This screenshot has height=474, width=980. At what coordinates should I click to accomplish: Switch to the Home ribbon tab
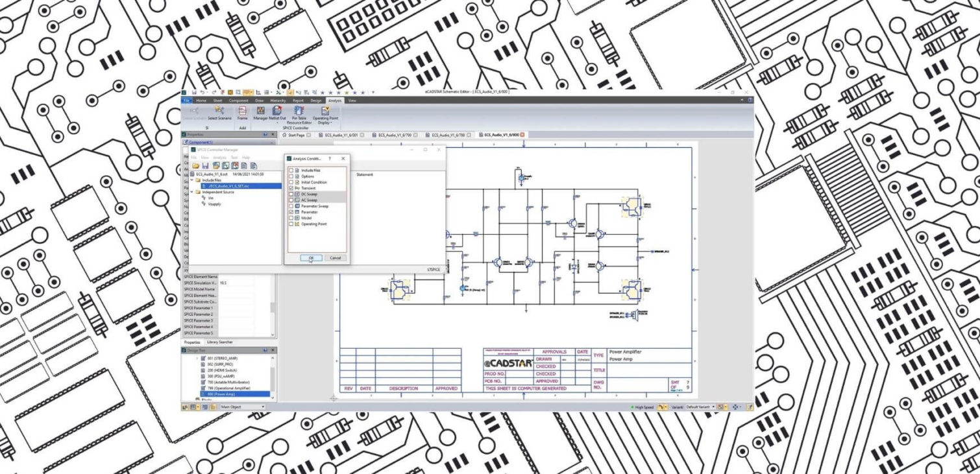[x=201, y=101]
